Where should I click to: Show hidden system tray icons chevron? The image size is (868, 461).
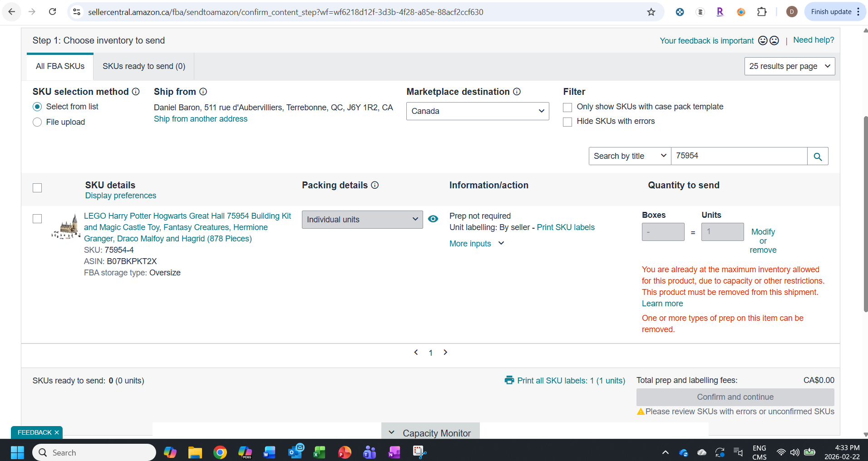[x=665, y=452]
